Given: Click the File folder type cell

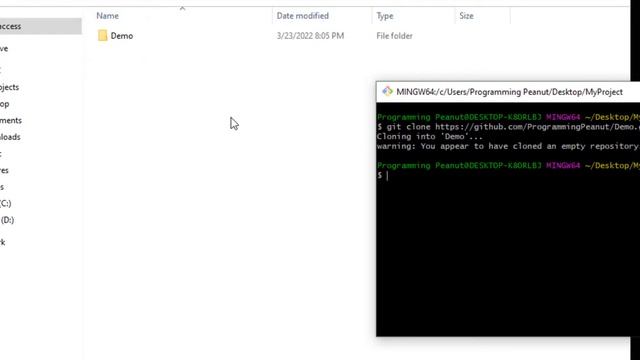Looking at the screenshot, I should (x=394, y=36).
